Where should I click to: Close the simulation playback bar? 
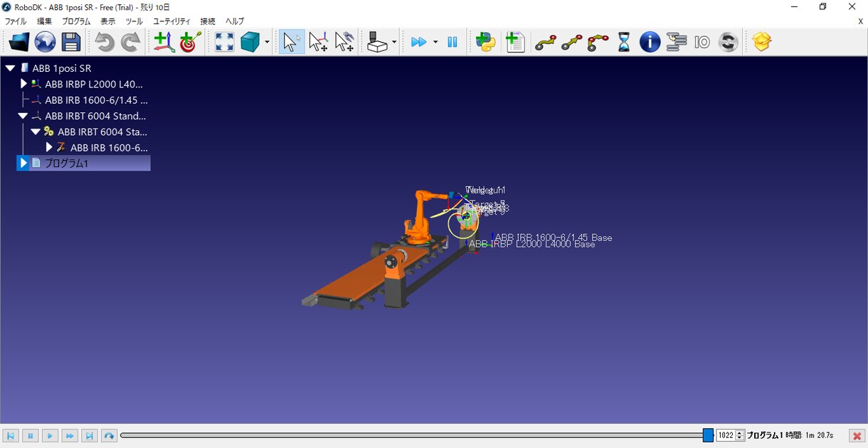point(857,436)
